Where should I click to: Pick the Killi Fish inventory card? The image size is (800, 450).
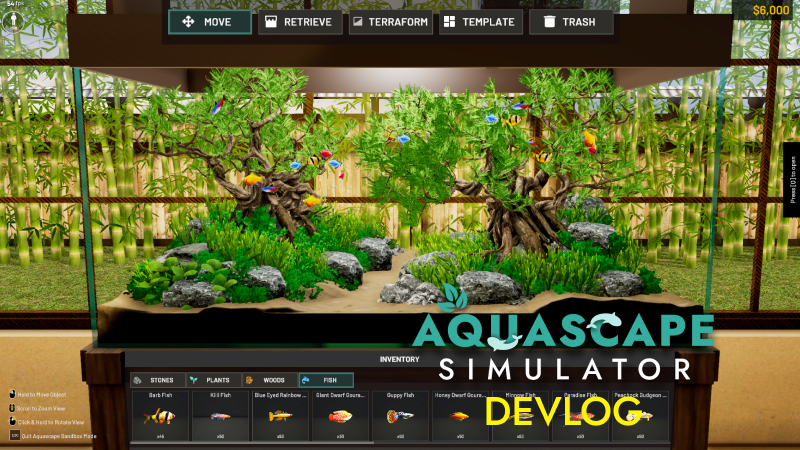tap(220, 416)
